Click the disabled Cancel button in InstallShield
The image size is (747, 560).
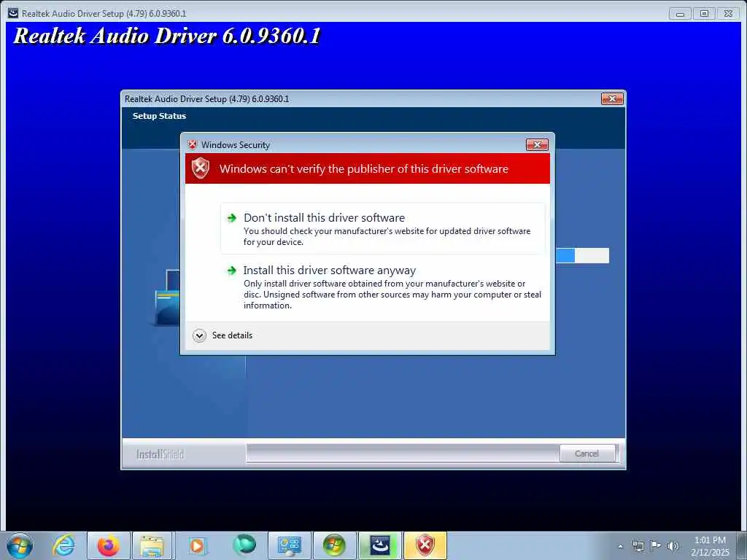[587, 454]
